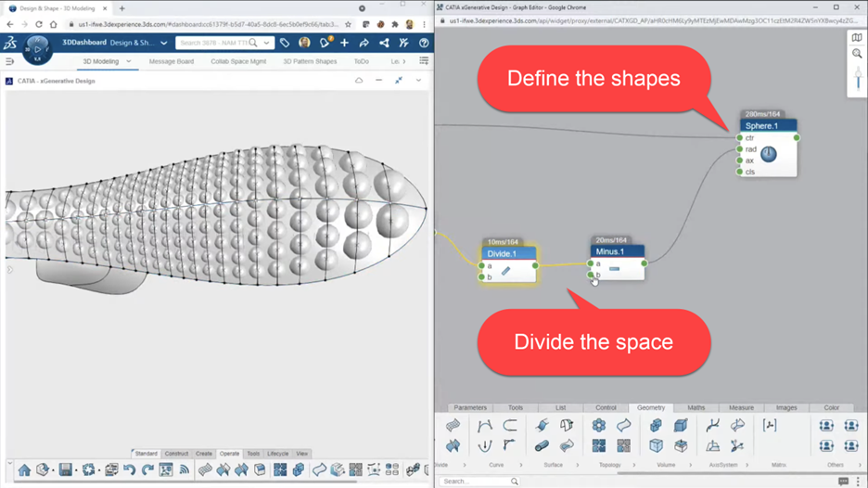The width and height of the screenshot is (868, 488).
Task: Open the Color tab in the Graph Editor
Action: click(x=832, y=407)
